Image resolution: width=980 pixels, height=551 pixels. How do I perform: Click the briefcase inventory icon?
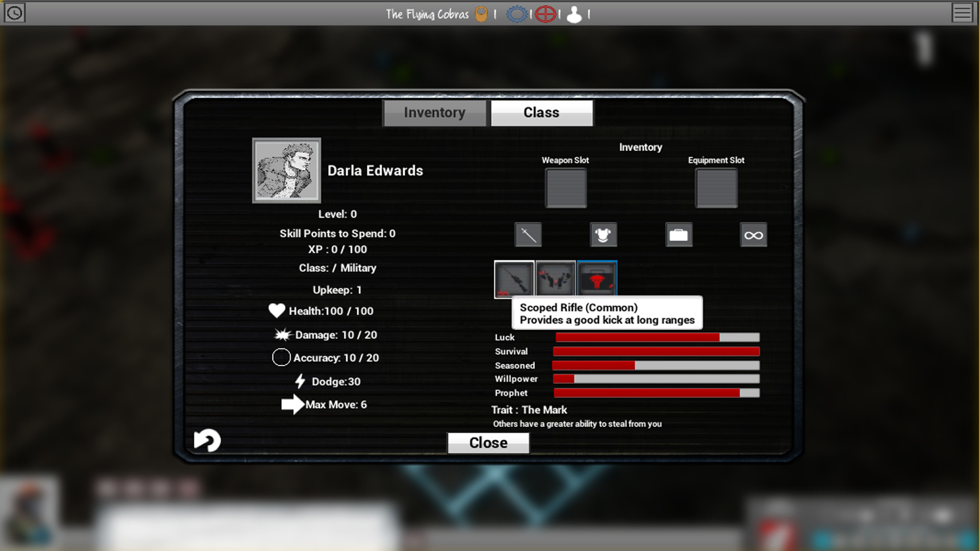(678, 234)
